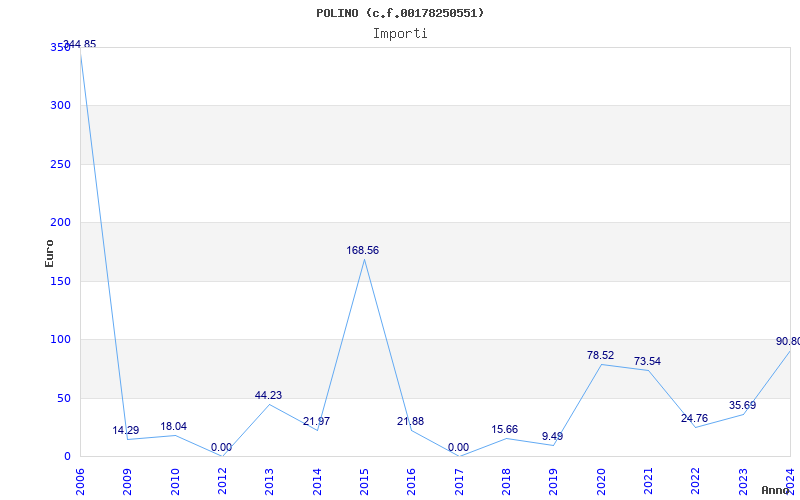Click the 15.66 data label
This screenshot has height=500, width=800.
[x=505, y=430]
